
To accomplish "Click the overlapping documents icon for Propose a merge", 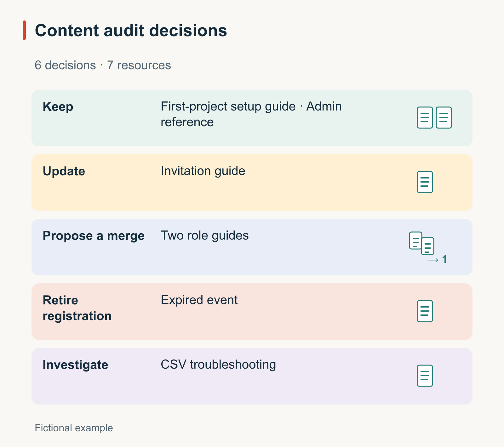I will pos(422,243).
